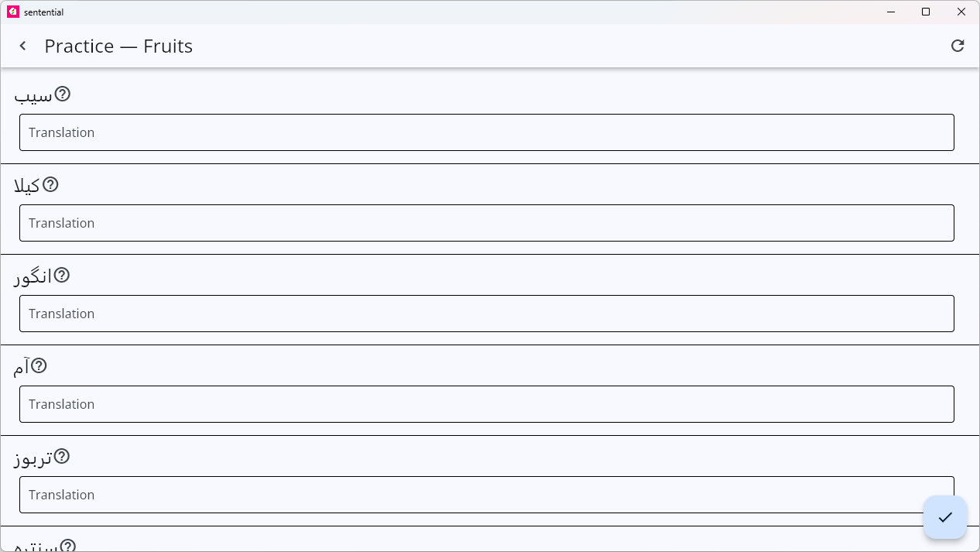Screen dimensions: 980x552
Task: Click the sentential app icon in the title bar
Action: click(x=13, y=12)
